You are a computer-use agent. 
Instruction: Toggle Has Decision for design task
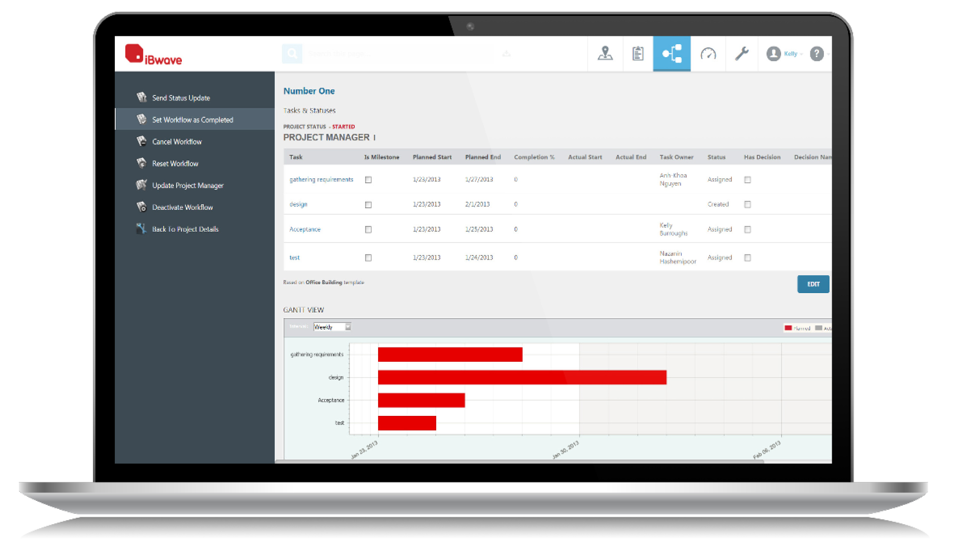(747, 205)
